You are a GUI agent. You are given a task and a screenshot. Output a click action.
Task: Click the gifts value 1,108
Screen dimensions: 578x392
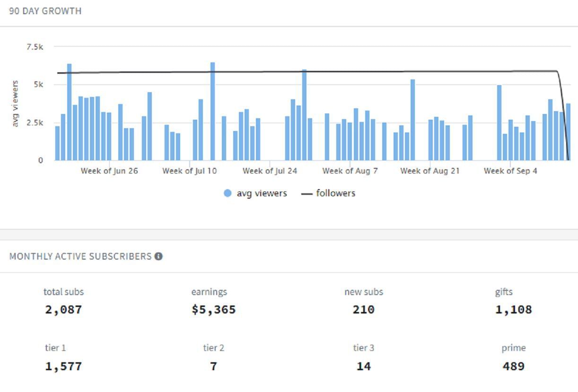pyautogui.click(x=513, y=310)
